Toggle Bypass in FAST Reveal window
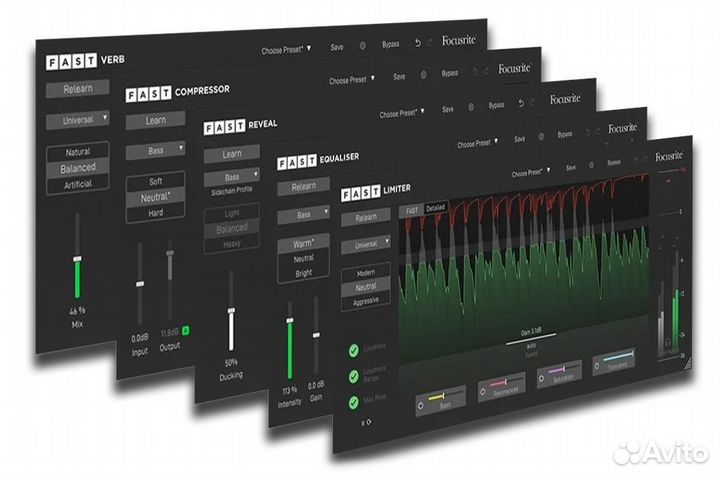This screenshot has width=720, height=478. [496, 106]
